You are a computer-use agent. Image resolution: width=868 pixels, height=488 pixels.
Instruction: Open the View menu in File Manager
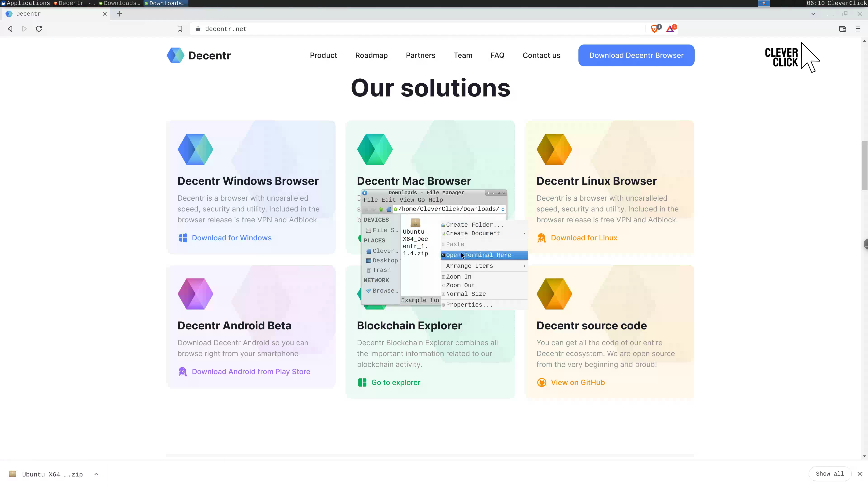pyautogui.click(x=407, y=200)
